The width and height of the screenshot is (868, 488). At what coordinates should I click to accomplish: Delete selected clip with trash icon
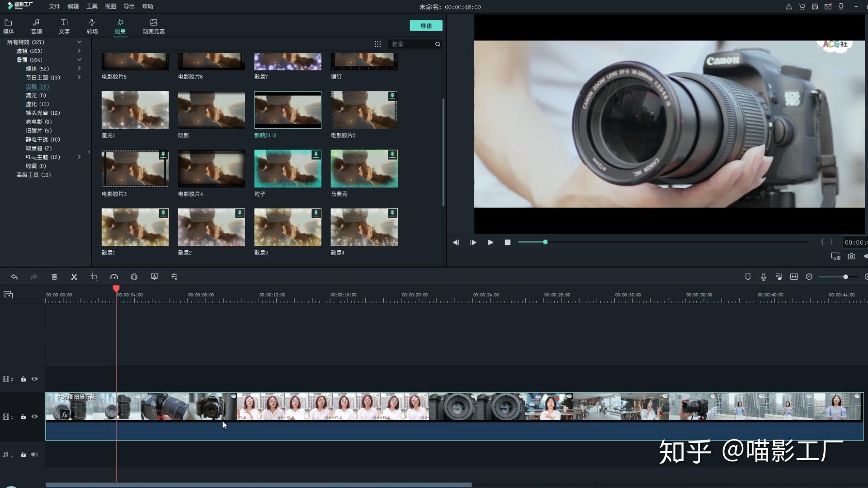[x=54, y=277]
